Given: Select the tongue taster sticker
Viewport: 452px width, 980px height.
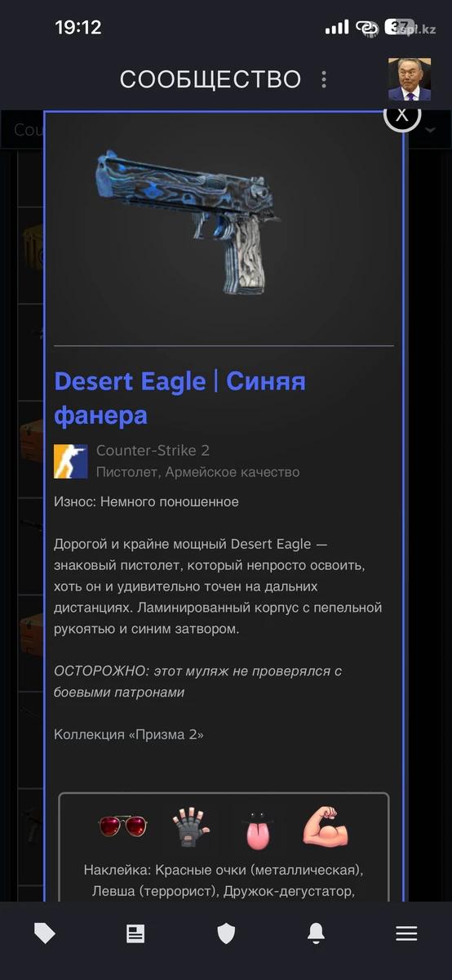Looking at the screenshot, I should click(258, 828).
